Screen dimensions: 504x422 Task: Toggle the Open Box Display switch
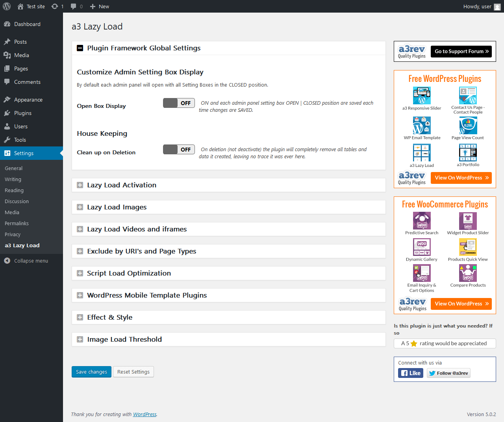tap(179, 103)
